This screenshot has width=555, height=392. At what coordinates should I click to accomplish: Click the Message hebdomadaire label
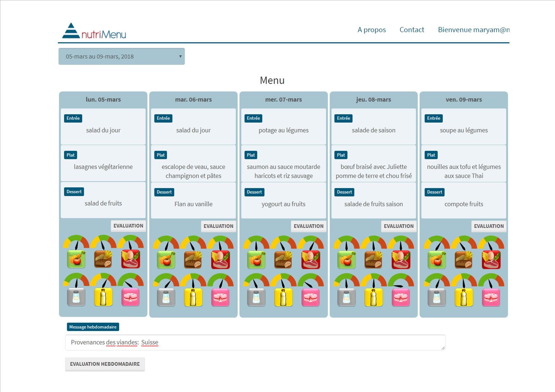click(93, 327)
